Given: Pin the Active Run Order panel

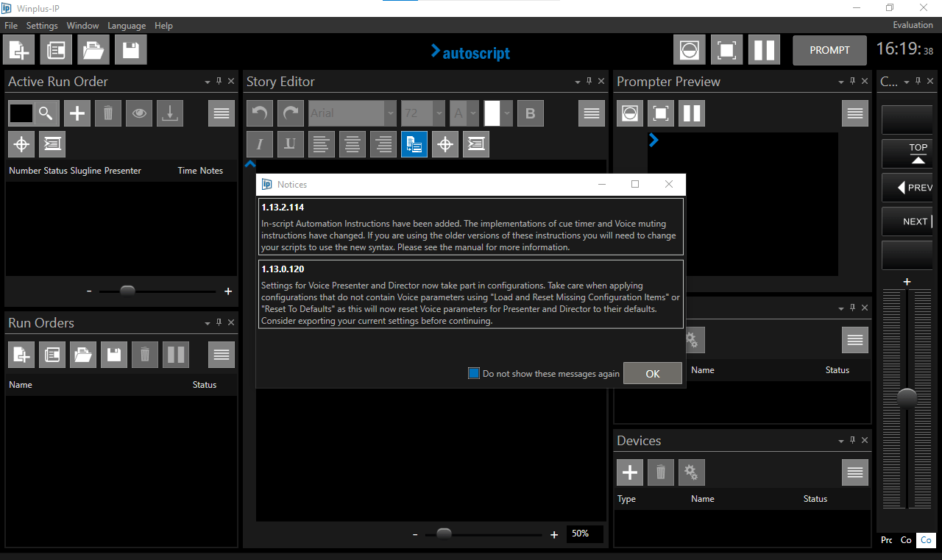Looking at the screenshot, I should [219, 82].
